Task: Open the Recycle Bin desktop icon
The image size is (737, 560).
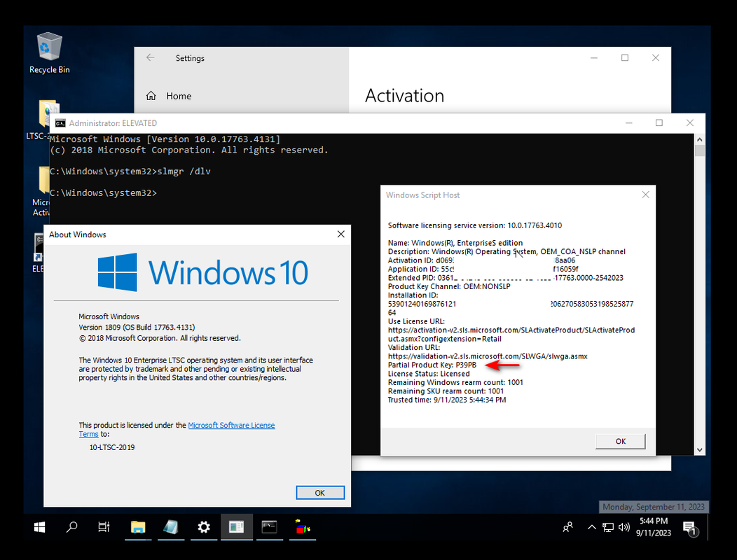Action: [49, 52]
